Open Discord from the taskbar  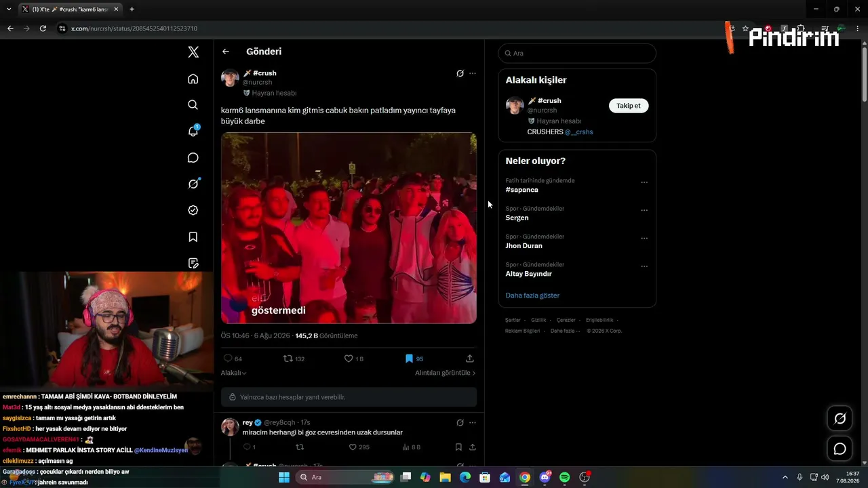coord(545,477)
